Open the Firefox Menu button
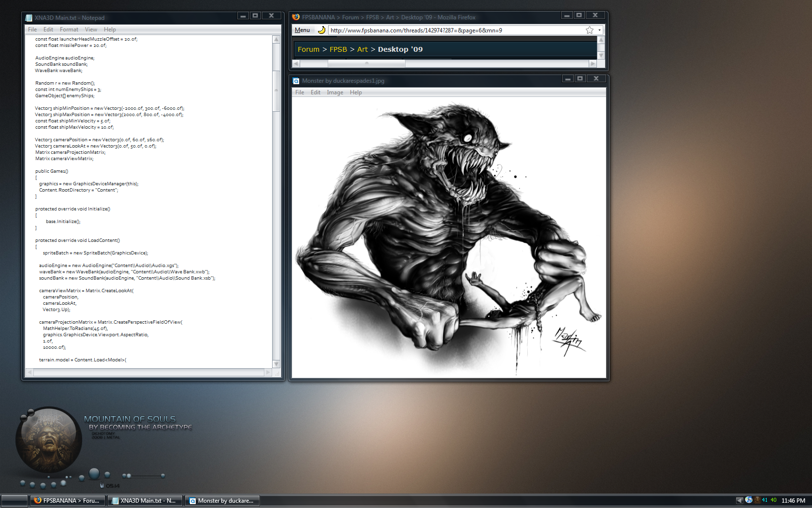This screenshot has height=508, width=812. pos(302,30)
